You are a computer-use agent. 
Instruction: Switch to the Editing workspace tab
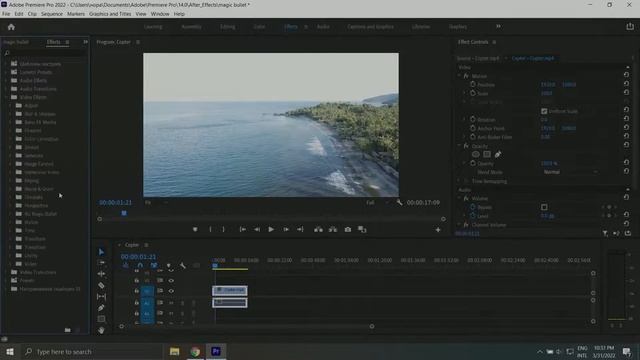coord(227,27)
